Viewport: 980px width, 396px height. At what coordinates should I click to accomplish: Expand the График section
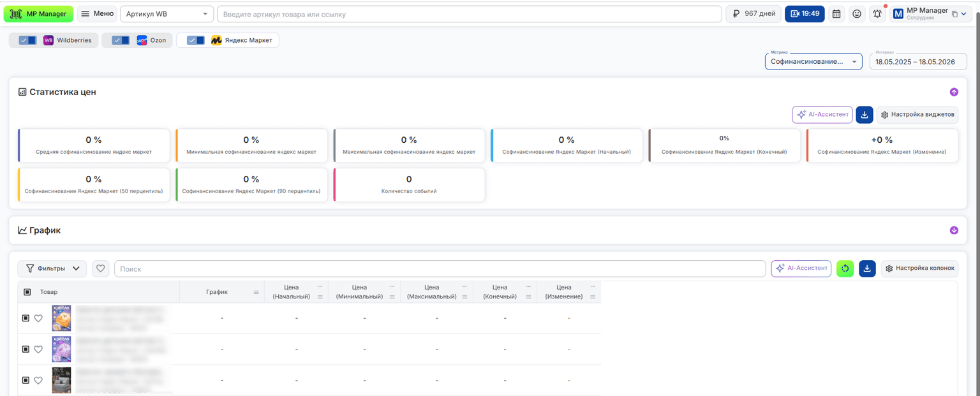tap(954, 230)
